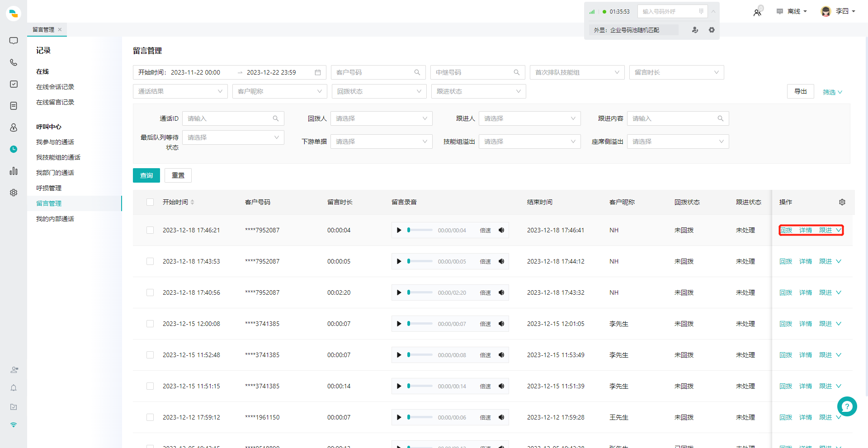The image size is (868, 448).
Task: Click the gear icon in outbound display bar
Action: [x=712, y=30]
